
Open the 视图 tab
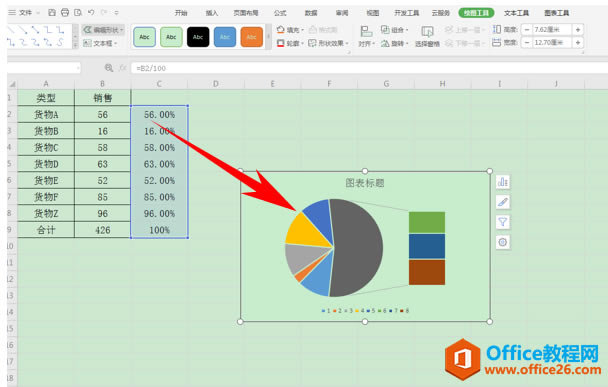[x=373, y=13]
